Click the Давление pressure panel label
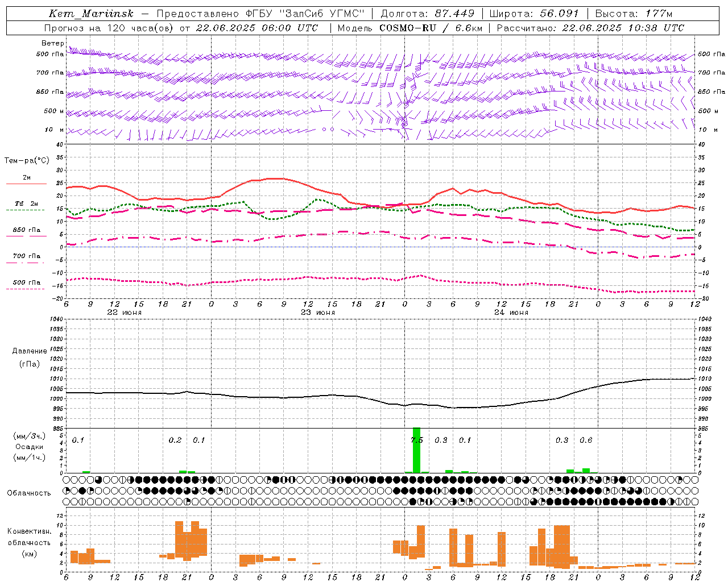Screen dimensions: 728x582 (x=29, y=351)
